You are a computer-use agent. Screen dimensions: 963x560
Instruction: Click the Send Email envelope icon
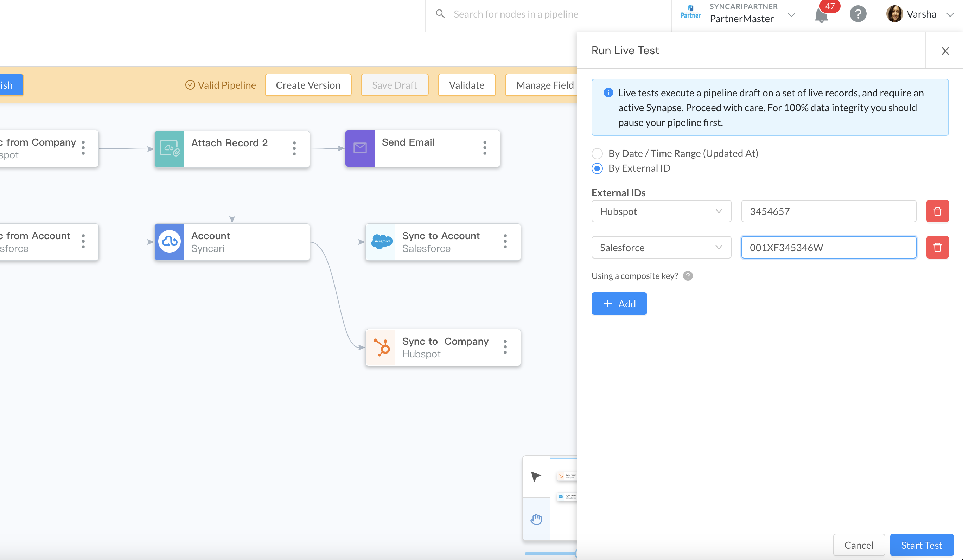(360, 148)
